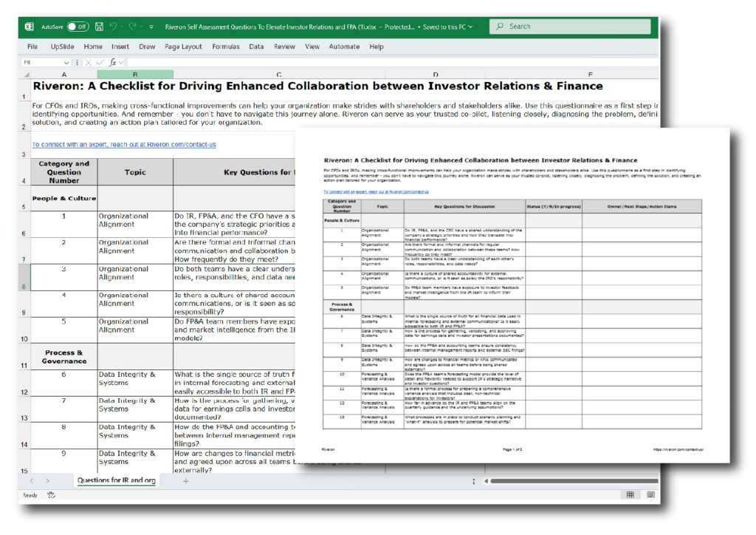Open the Formulas tab

[x=226, y=47]
